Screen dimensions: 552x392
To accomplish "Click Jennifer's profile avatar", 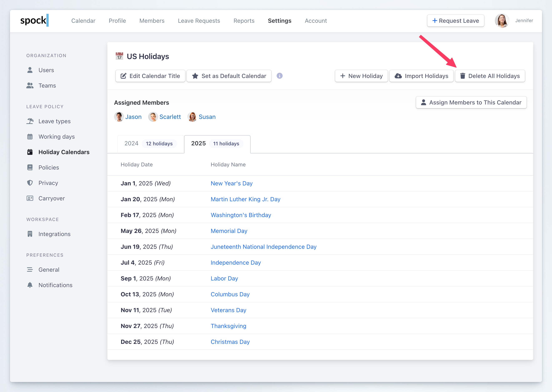I will click(x=502, y=21).
